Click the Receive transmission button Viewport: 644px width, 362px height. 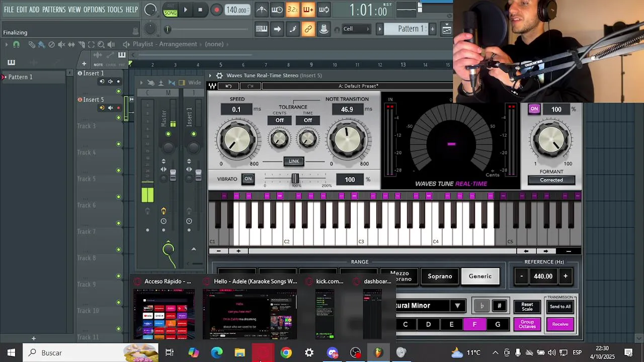pos(560,324)
